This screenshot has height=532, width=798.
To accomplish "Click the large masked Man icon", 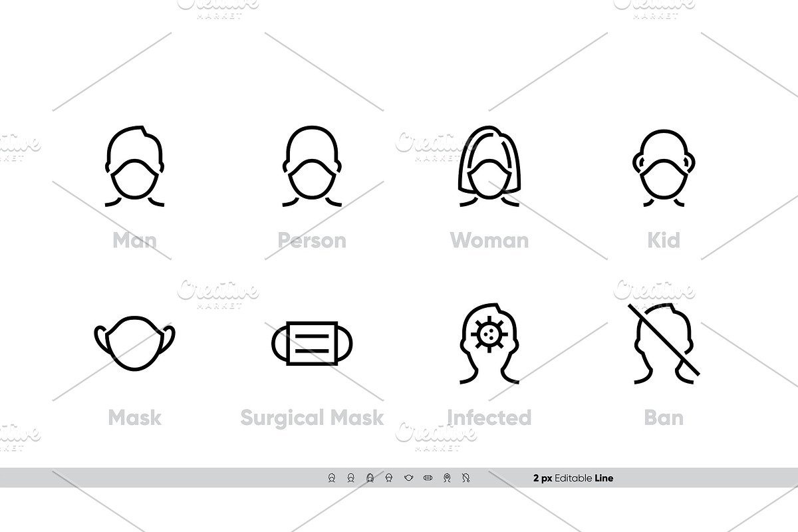I will pos(134,166).
